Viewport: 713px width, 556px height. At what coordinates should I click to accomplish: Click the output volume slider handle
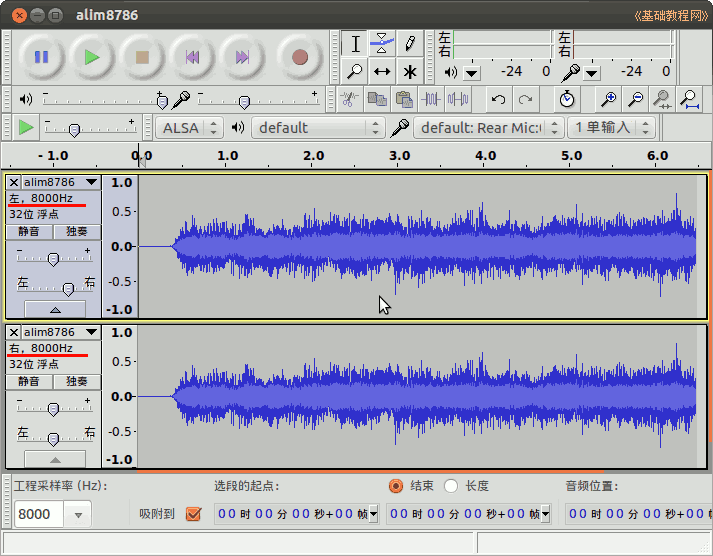click(x=162, y=102)
